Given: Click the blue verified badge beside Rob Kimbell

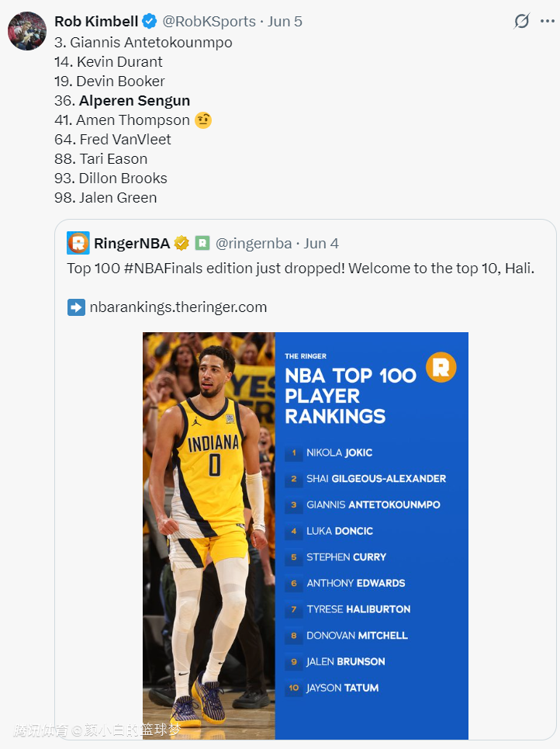Looking at the screenshot, I should (150, 22).
